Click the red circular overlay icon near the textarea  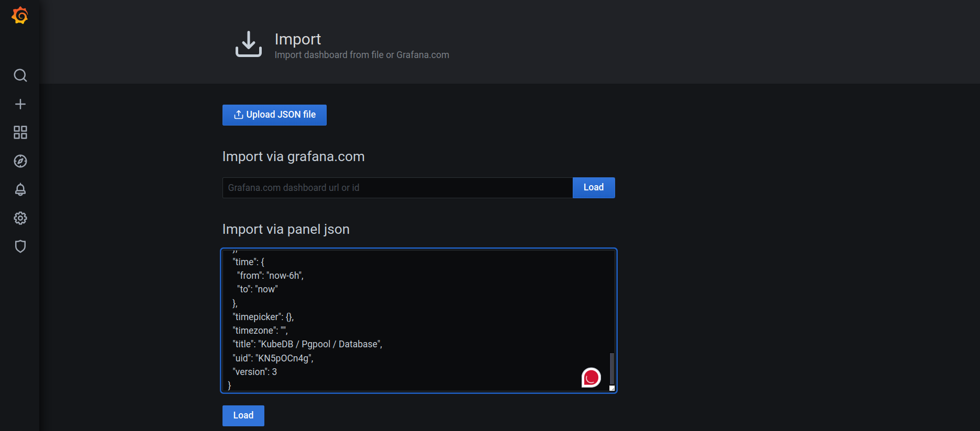click(591, 377)
